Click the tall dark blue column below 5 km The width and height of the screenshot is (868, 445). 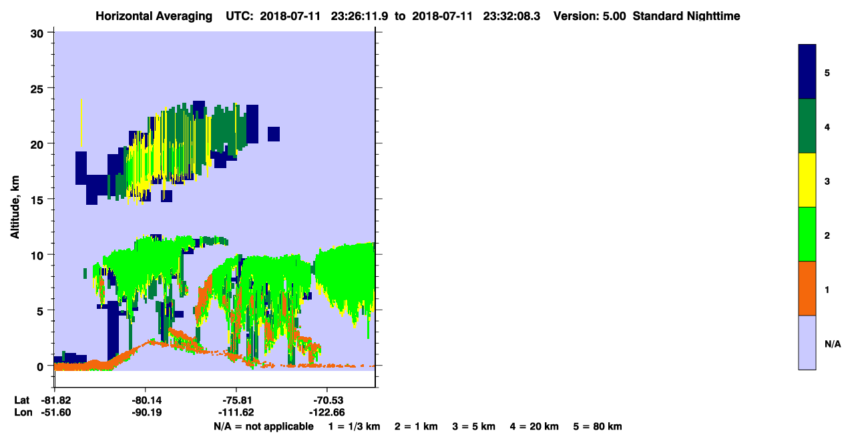pyautogui.click(x=113, y=330)
